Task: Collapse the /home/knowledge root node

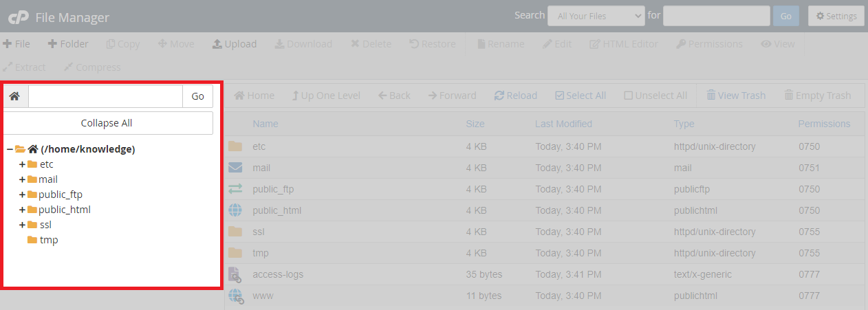Action: (x=10, y=149)
